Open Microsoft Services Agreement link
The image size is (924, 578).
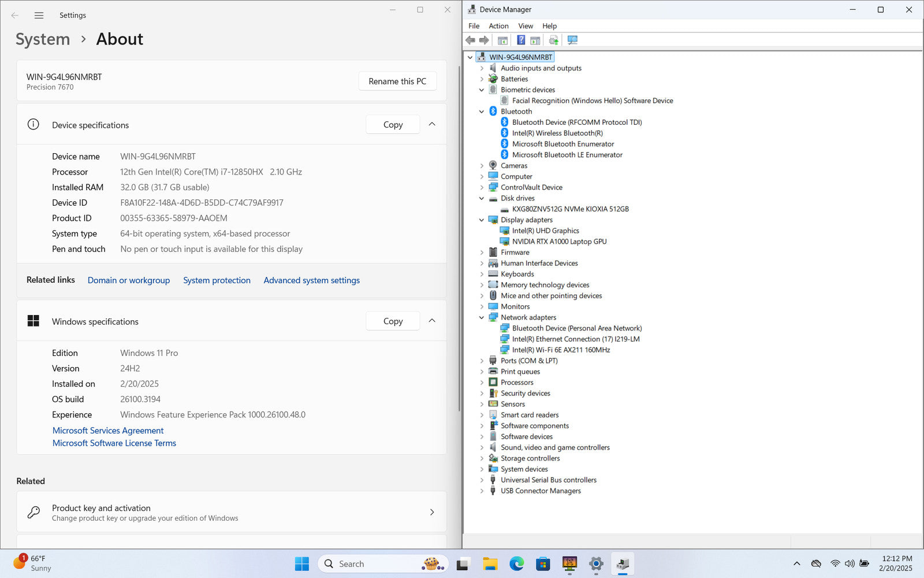pyautogui.click(x=108, y=431)
